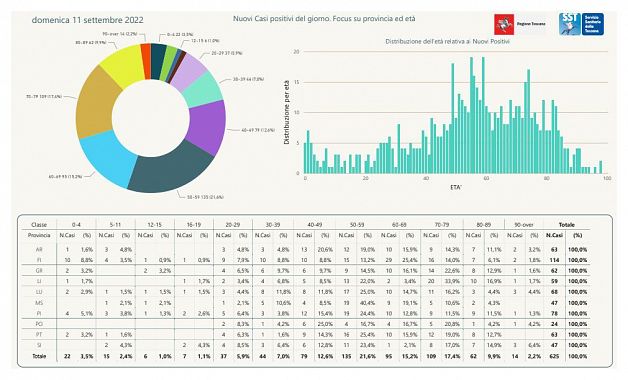Image resolution: width=628 pixels, height=380 pixels.
Task: Click the domenica 11 settembre 2022 date
Action: (87, 20)
